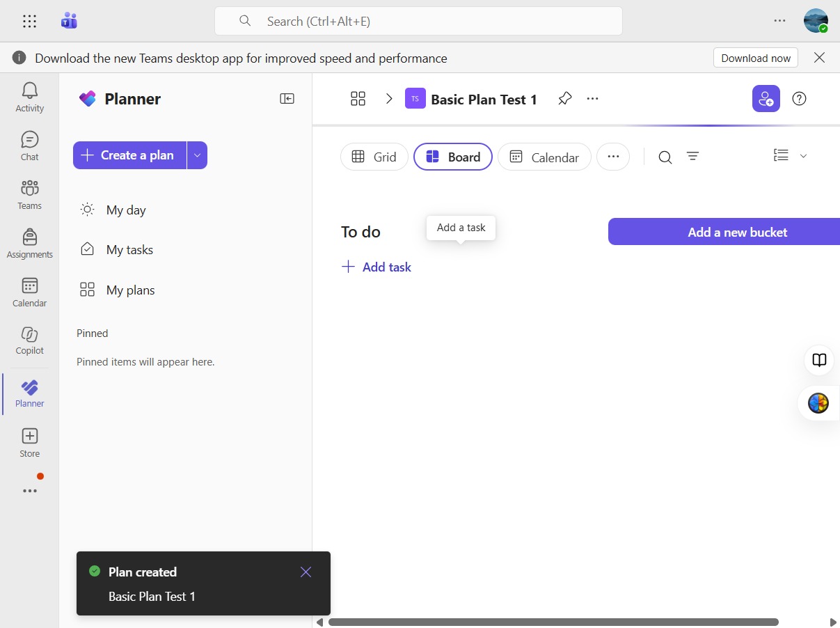This screenshot has width=840, height=628.
Task: Go to Teams section
Action: tap(29, 194)
